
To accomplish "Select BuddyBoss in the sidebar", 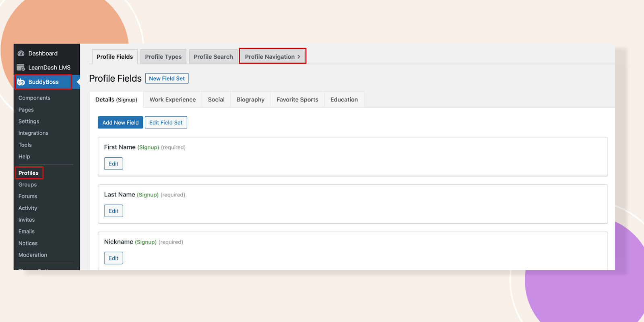I will [x=43, y=82].
